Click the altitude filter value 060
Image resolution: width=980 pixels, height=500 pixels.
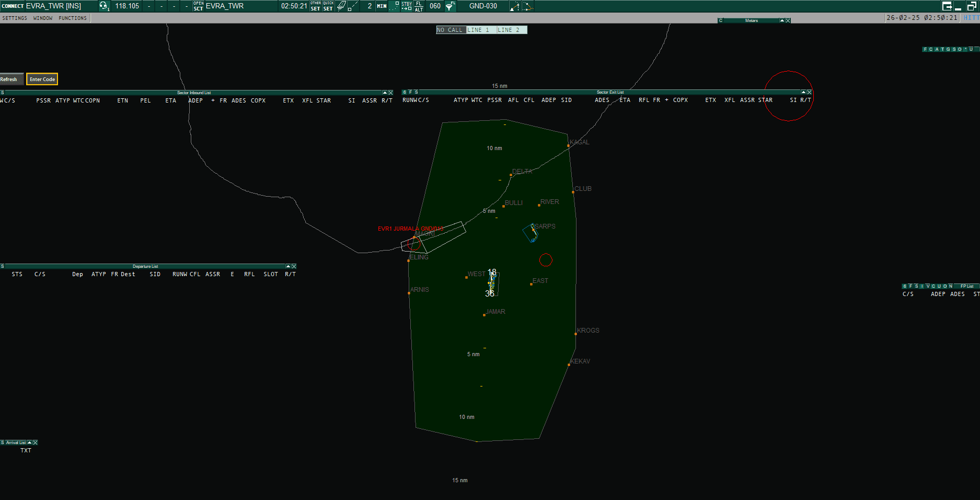[435, 6]
